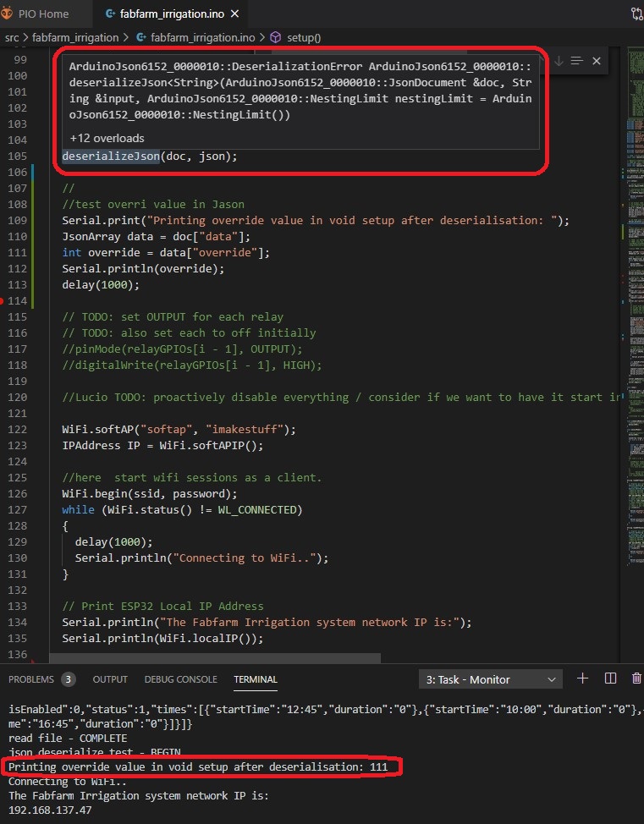Create a new terminal with plus icon
Screen dimensions: 644x824
click(582, 679)
